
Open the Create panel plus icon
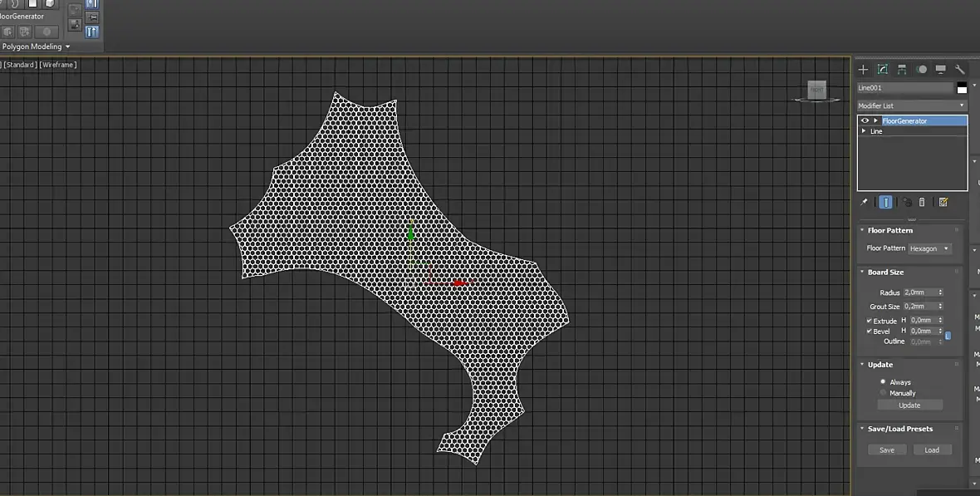863,70
